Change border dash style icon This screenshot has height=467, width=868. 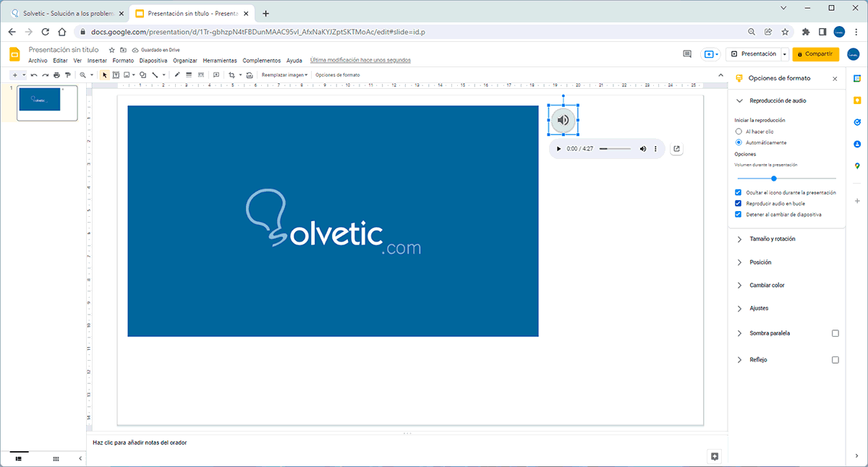(200, 75)
